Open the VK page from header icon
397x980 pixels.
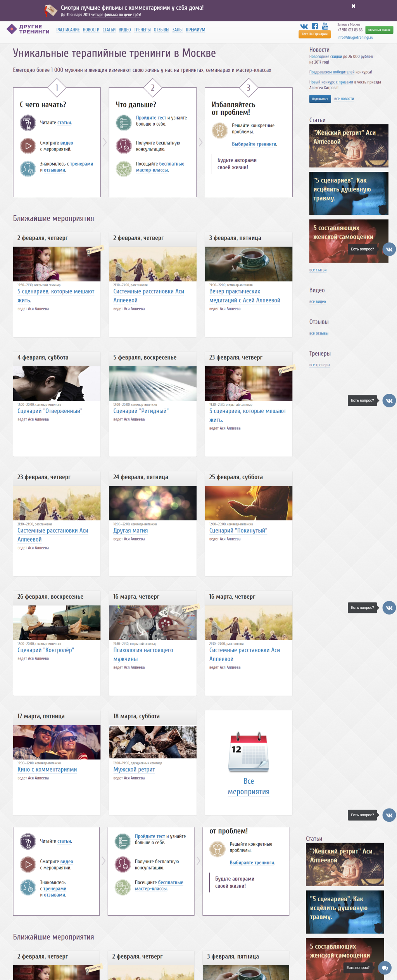(304, 26)
